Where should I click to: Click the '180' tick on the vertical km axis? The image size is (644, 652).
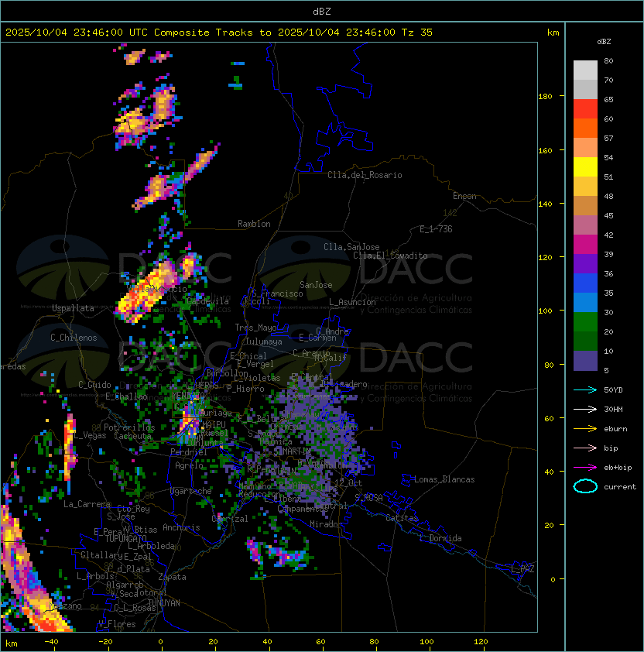coord(545,97)
